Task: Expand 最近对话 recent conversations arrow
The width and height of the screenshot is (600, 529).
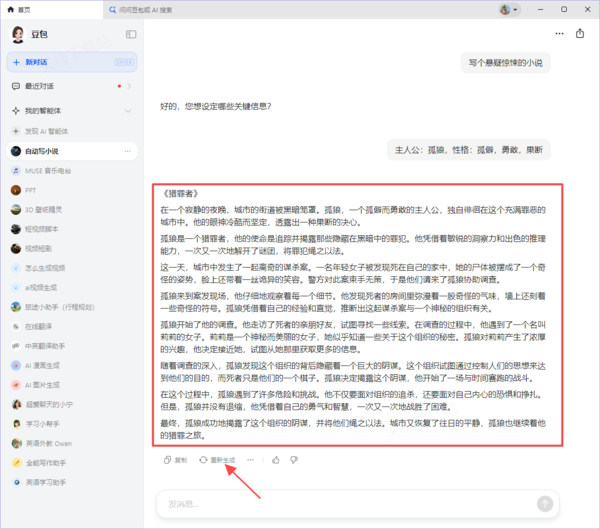Action: coord(129,87)
